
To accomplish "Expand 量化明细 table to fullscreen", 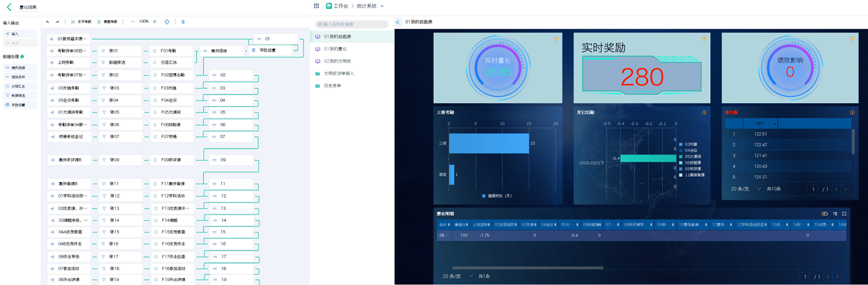I will click(844, 214).
